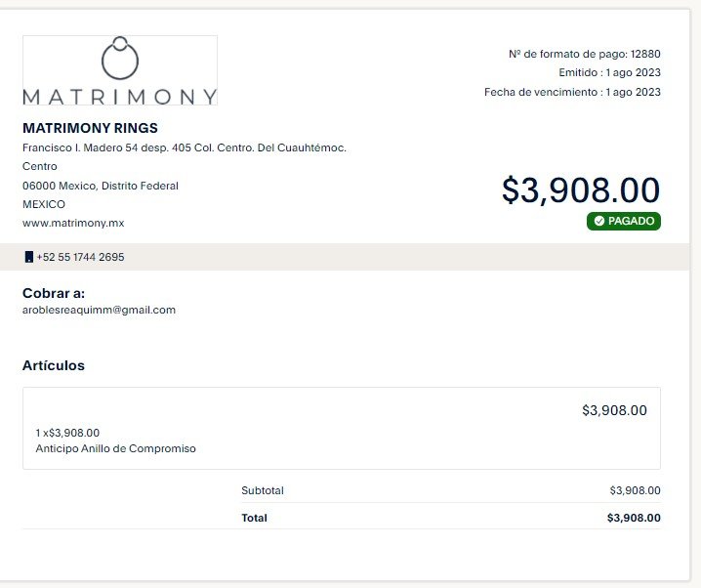The image size is (701, 588).
Task: Click the email aroblesreaquimm@gmail.com
Action: point(99,310)
